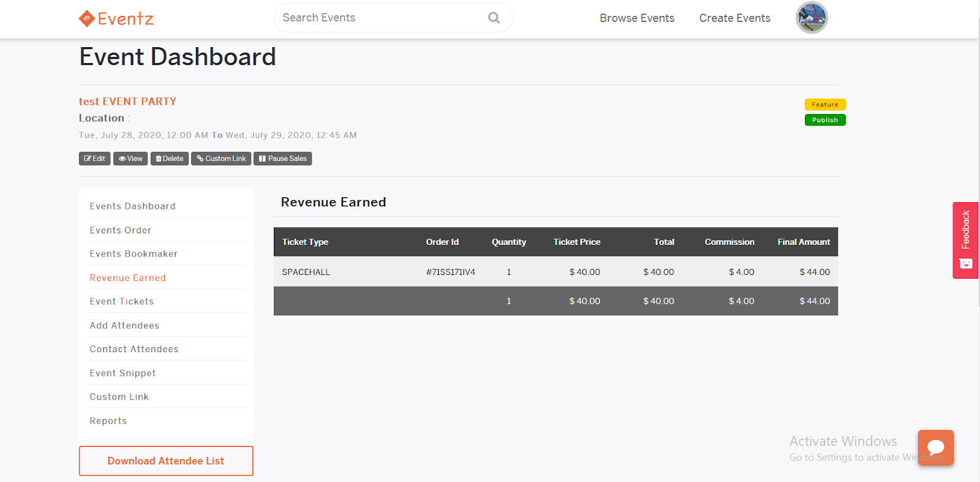Select order id #71SS171IV4
Image resolution: width=980 pixels, height=482 pixels.
point(451,272)
